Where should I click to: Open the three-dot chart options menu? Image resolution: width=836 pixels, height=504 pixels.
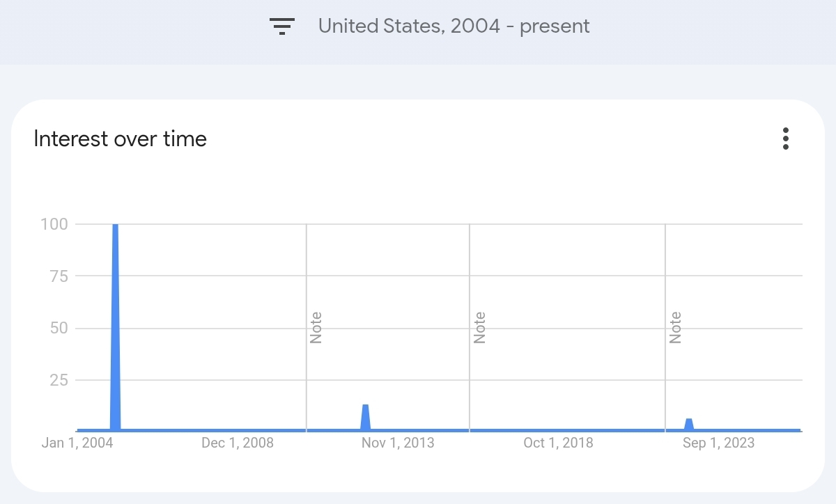[786, 139]
